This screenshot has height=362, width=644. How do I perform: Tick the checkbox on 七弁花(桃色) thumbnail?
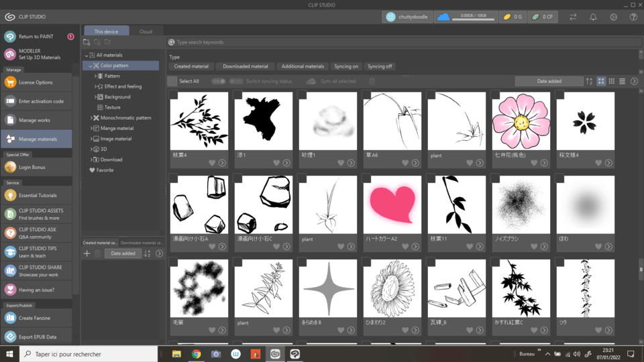pyautogui.click(x=495, y=95)
